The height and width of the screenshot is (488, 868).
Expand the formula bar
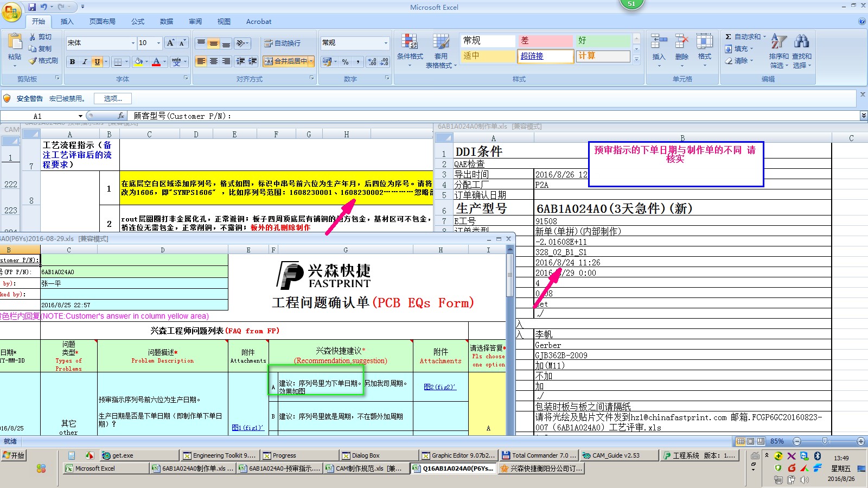coord(863,116)
